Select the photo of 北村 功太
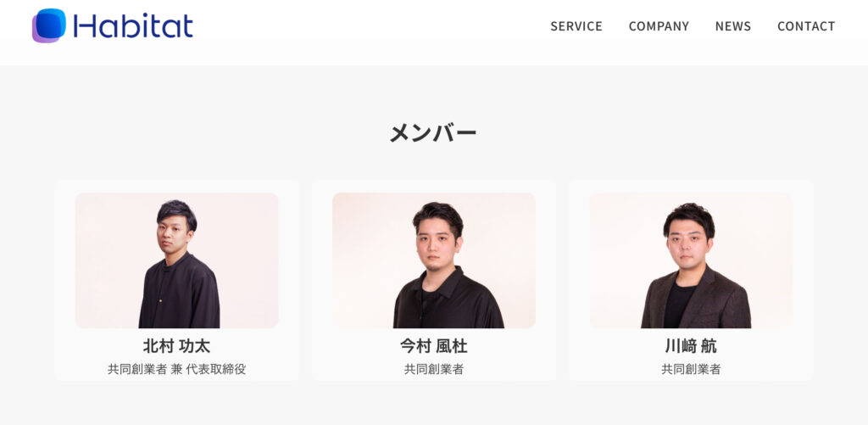Image resolution: width=868 pixels, height=425 pixels. tap(176, 260)
